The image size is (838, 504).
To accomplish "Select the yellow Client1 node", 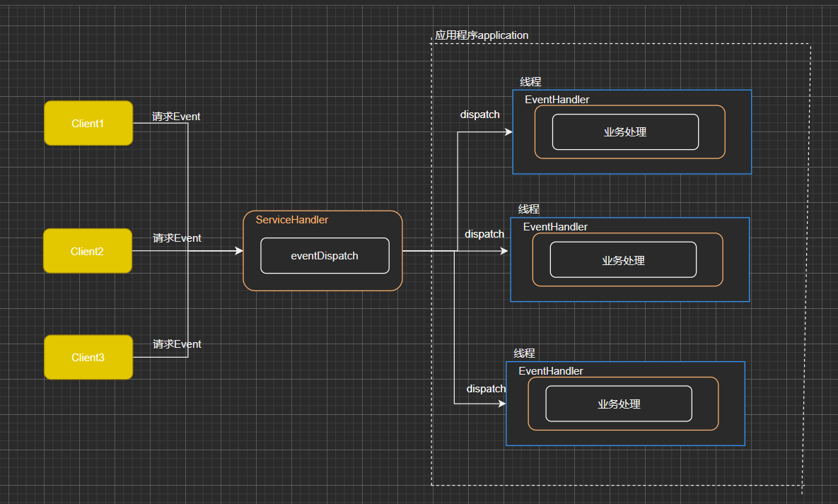I will coord(88,123).
